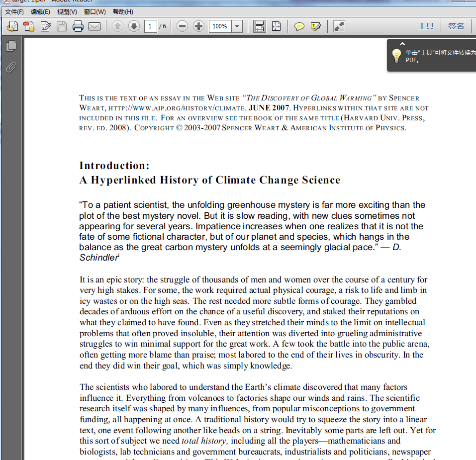Click the Fit one full page icon
The image size is (476, 460).
click(276, 26)
